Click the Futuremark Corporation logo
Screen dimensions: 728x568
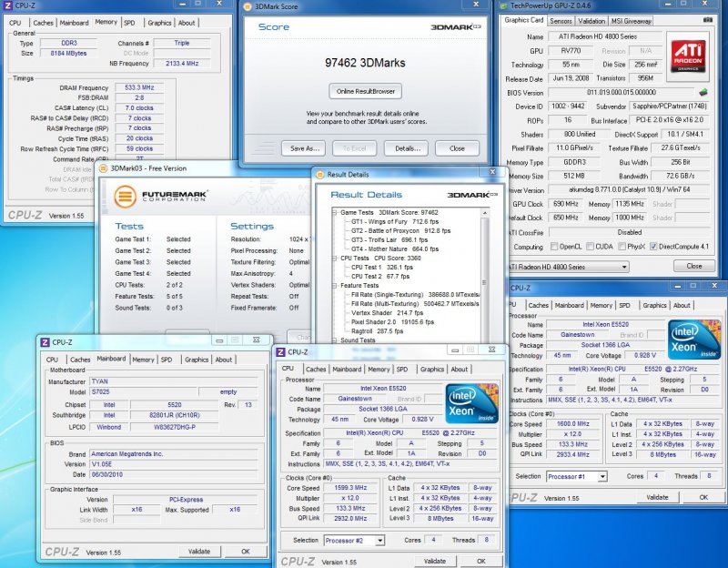point(160,197)
